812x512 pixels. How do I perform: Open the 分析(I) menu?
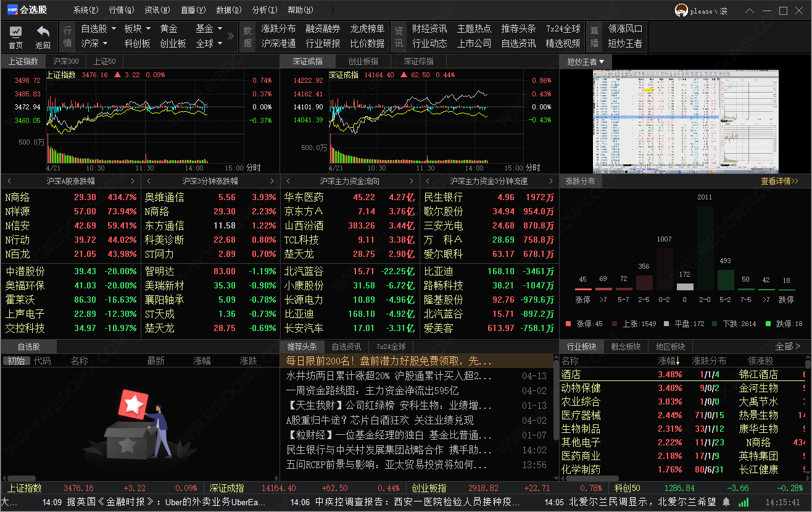tap(265, 10)
